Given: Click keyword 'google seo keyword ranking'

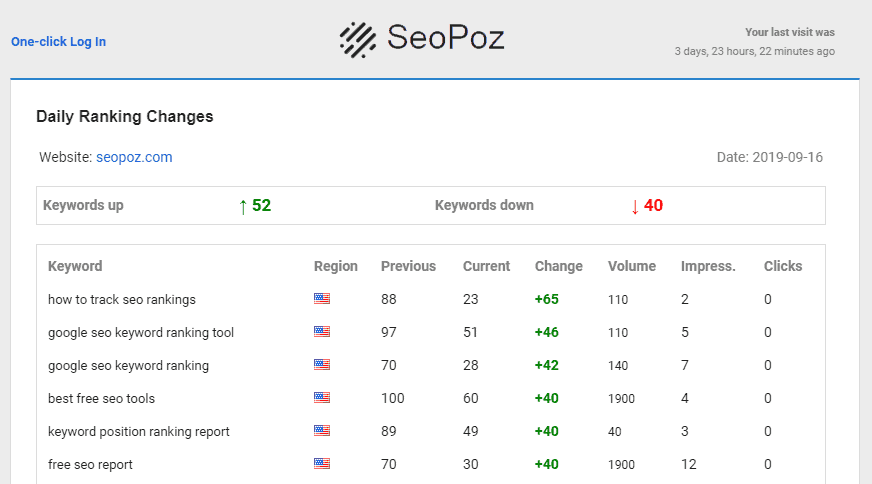Looking at the screenshot, I should coord(128,366).
